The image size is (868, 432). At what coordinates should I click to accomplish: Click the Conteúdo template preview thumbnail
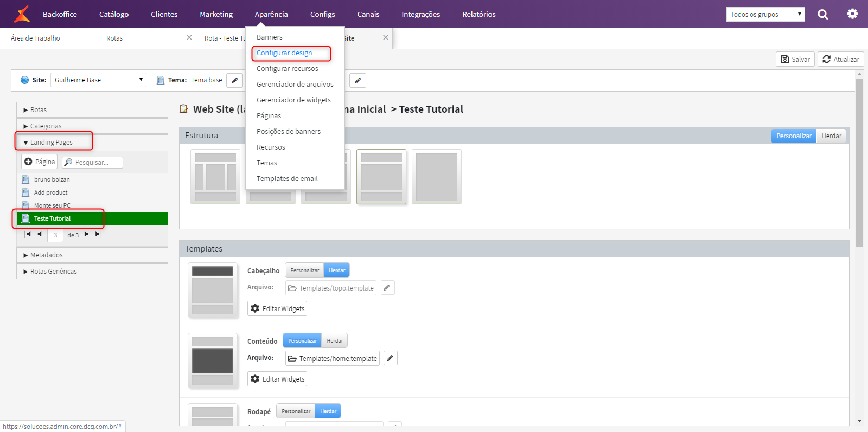tap(213, 361)
